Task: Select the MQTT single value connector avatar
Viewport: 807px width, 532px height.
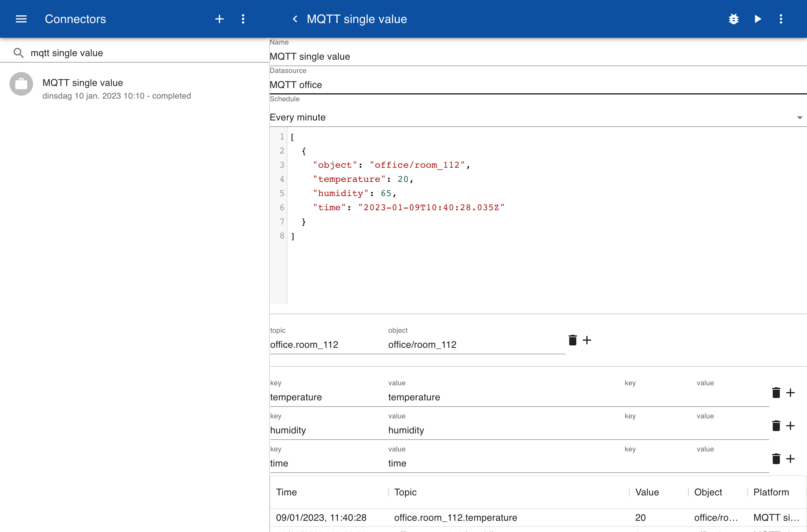Action: [21, 84]
